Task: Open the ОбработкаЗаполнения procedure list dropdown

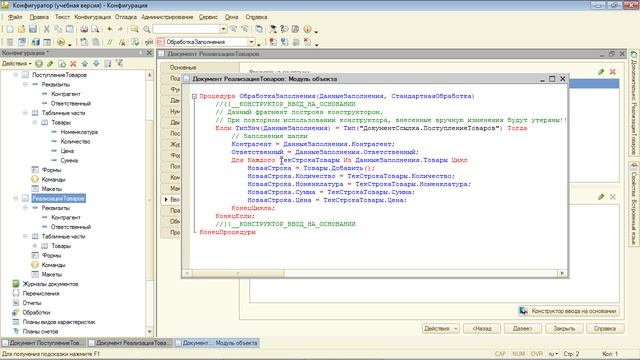Action: click(251, 42)
